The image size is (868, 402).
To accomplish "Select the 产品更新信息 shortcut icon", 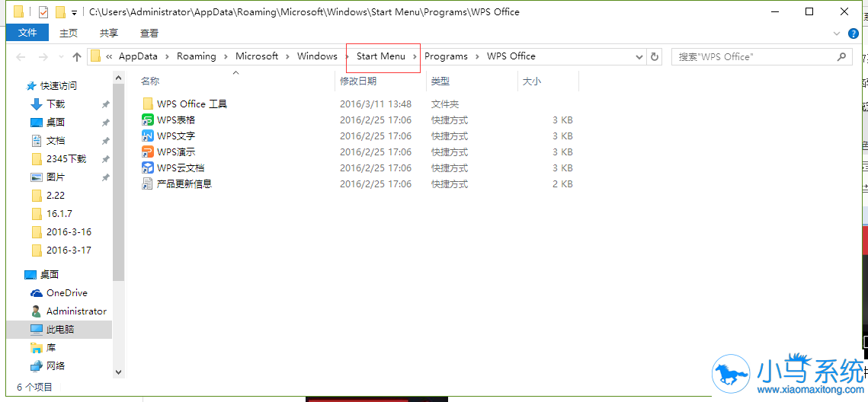I will pos(148,183).
